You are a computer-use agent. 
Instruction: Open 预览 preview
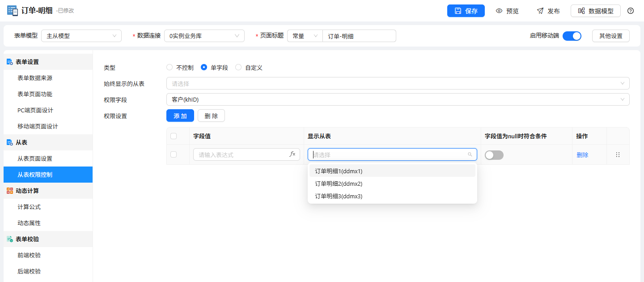(507, 11)
